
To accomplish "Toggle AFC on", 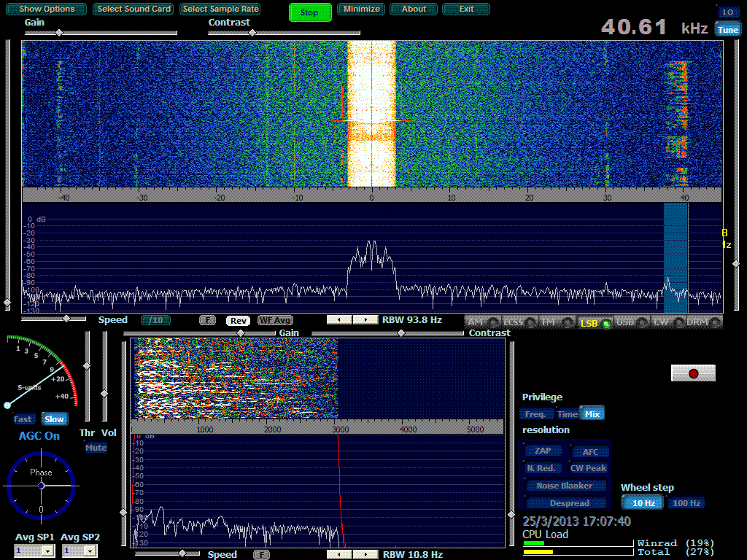I will point(590,452).
